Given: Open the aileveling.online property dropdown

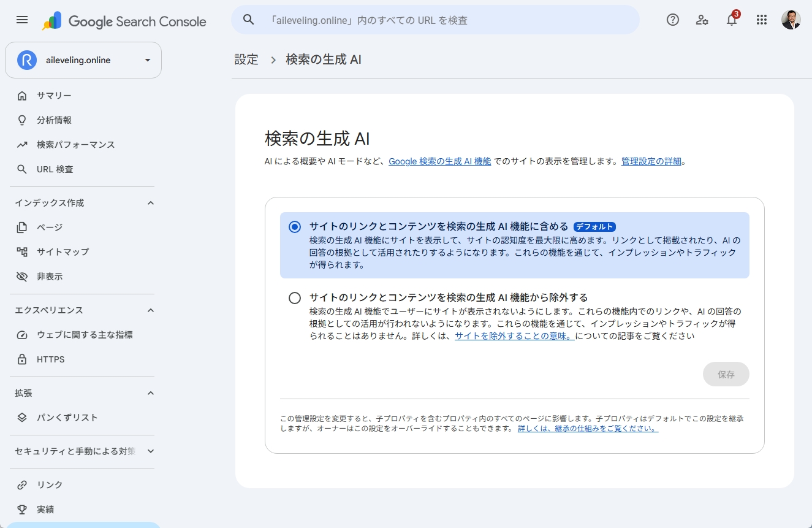Looking at the screenshot, I should 83,60.
